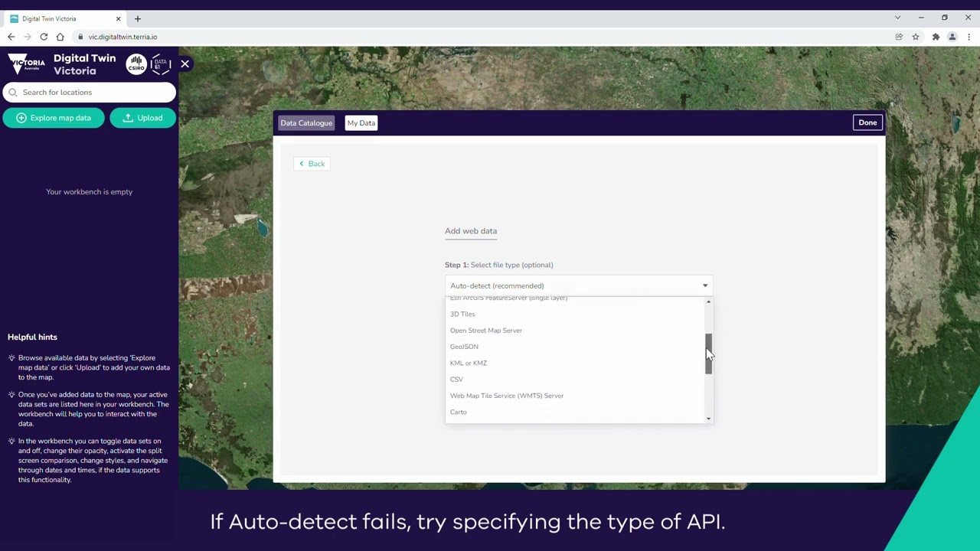Click the share page icon in address bar
This screenshot has height=551, width=980.
pyautogui.click(x=899, y=37)
